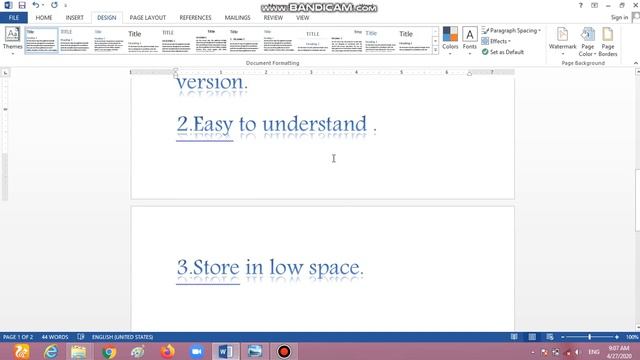Open the theme Colors palette

(x=450, y=40)
